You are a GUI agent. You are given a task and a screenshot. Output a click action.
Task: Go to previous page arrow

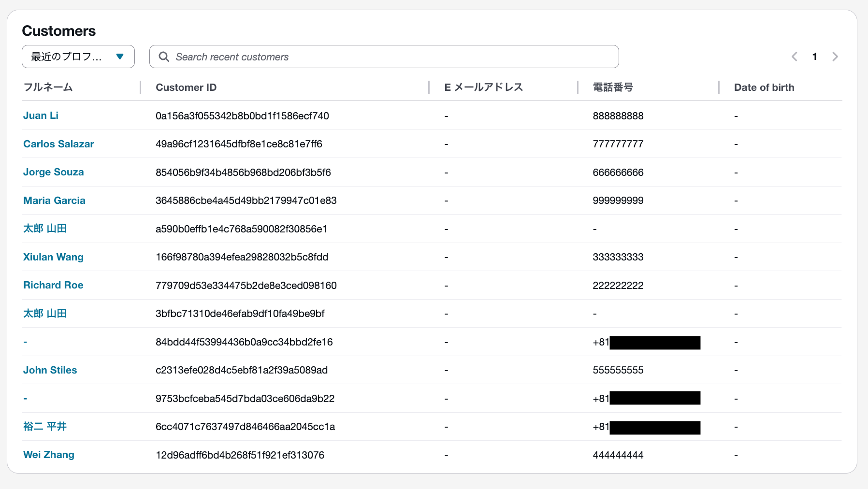(795, 57)
